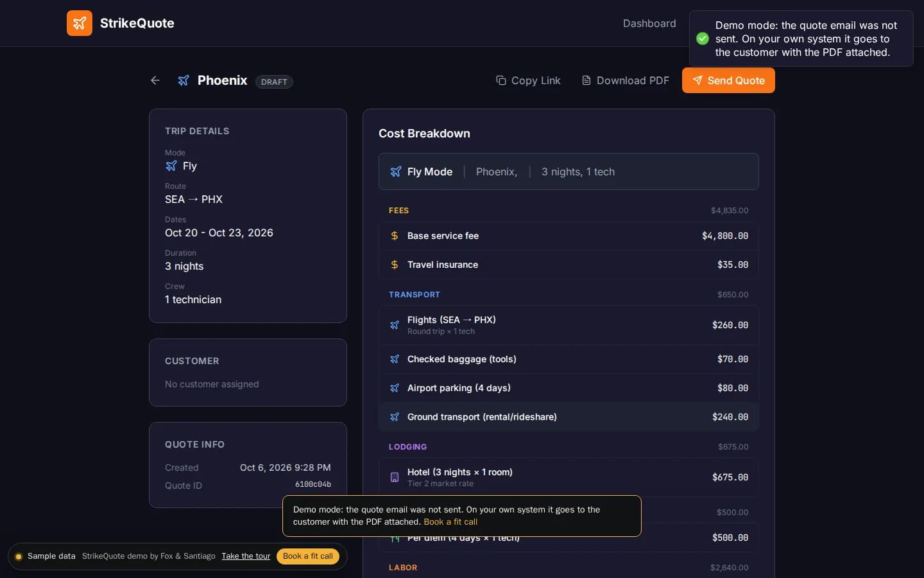Click Book a fit call link in the banner
924x578 pixels.
(450, 522)
